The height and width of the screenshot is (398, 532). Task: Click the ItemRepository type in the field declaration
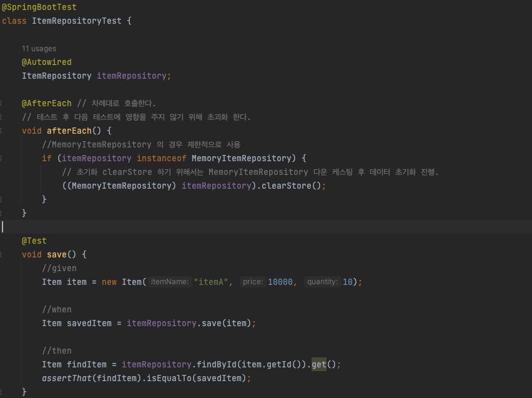pyautogui.click(x=57, y=76)
